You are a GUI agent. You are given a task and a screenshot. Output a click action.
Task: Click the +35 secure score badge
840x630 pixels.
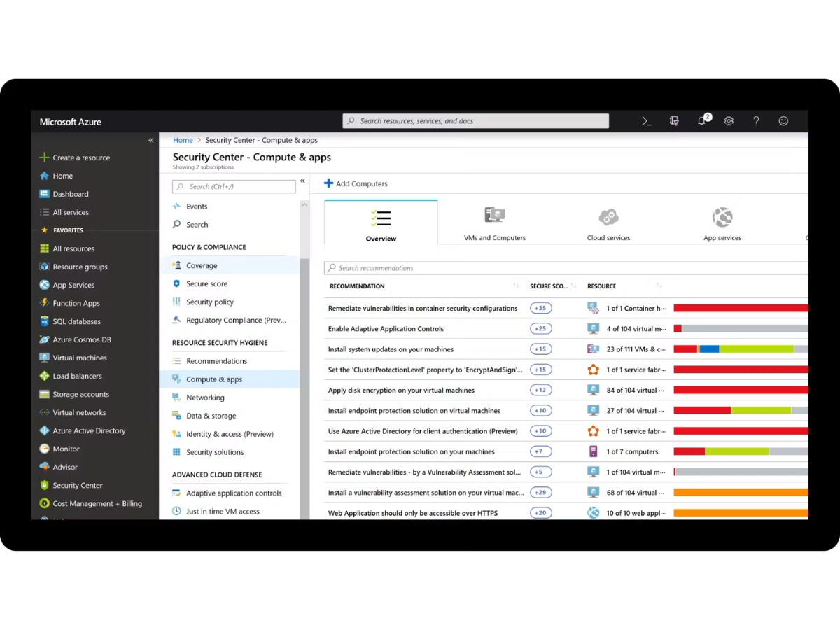[x=540, y=308]
